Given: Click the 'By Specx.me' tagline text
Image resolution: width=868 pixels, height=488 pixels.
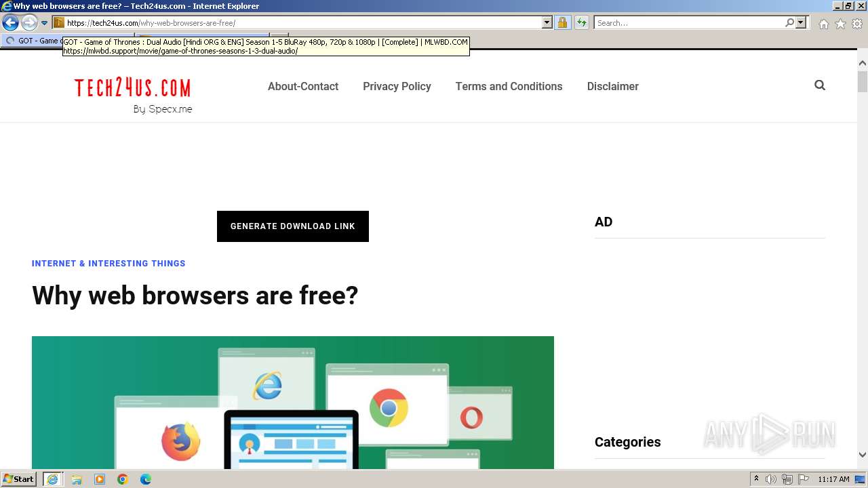Looking at the screenshot, I should [163, 109].
